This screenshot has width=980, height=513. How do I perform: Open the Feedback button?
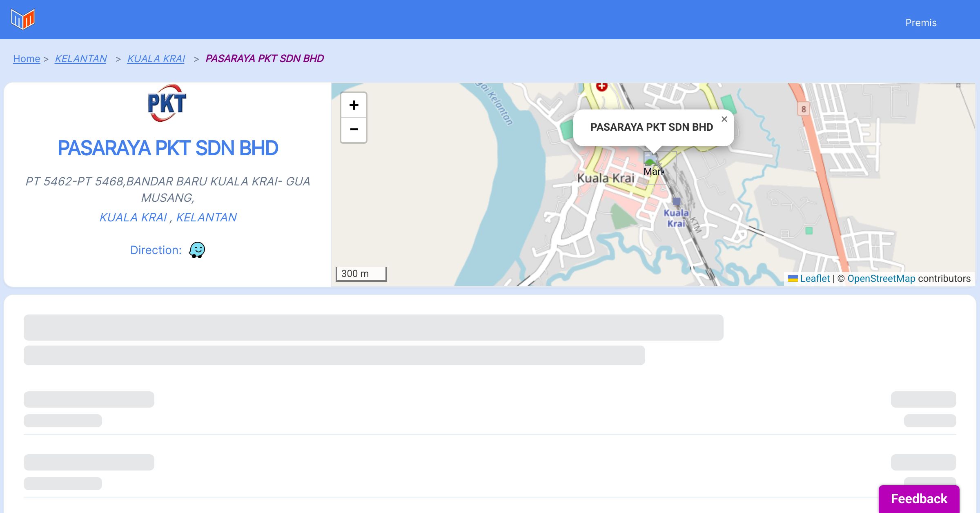pos(919,499)
